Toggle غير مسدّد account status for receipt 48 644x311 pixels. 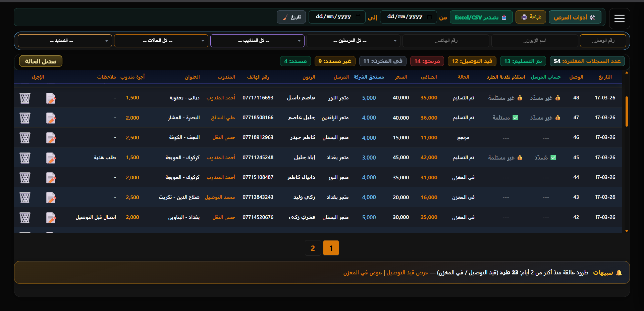tap(545, 98)
